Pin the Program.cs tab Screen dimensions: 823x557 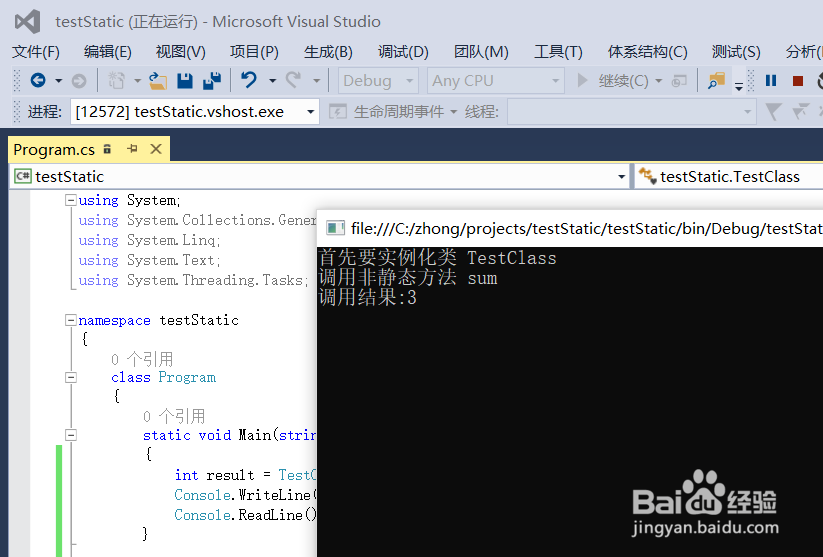click(x=132, y=149)
